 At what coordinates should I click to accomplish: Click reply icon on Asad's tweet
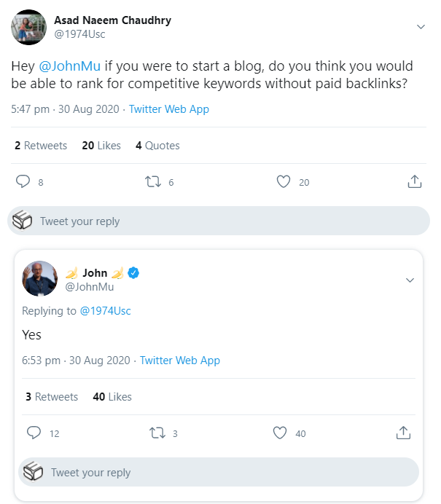(23, 181)
